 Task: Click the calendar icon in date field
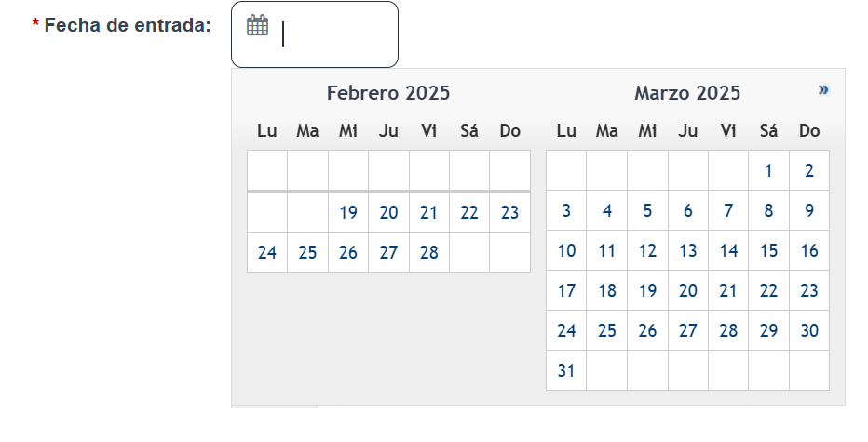[257, 25]
